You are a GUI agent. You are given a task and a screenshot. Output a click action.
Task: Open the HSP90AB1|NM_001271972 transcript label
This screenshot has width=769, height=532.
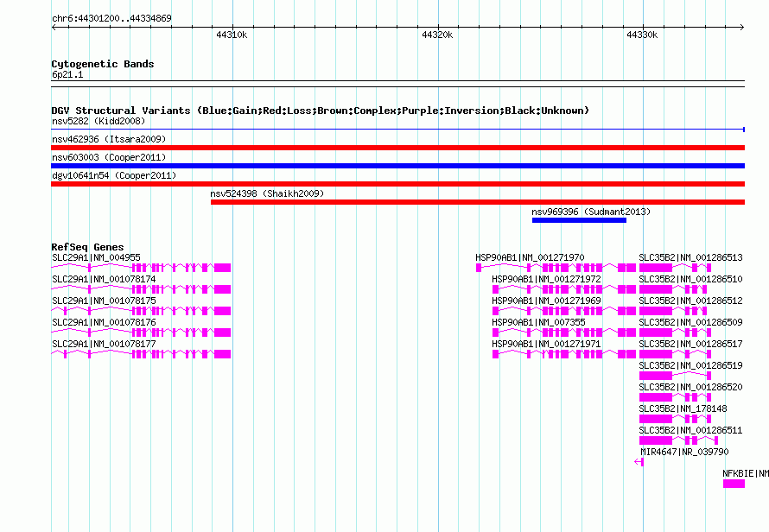tap(546, 279)
